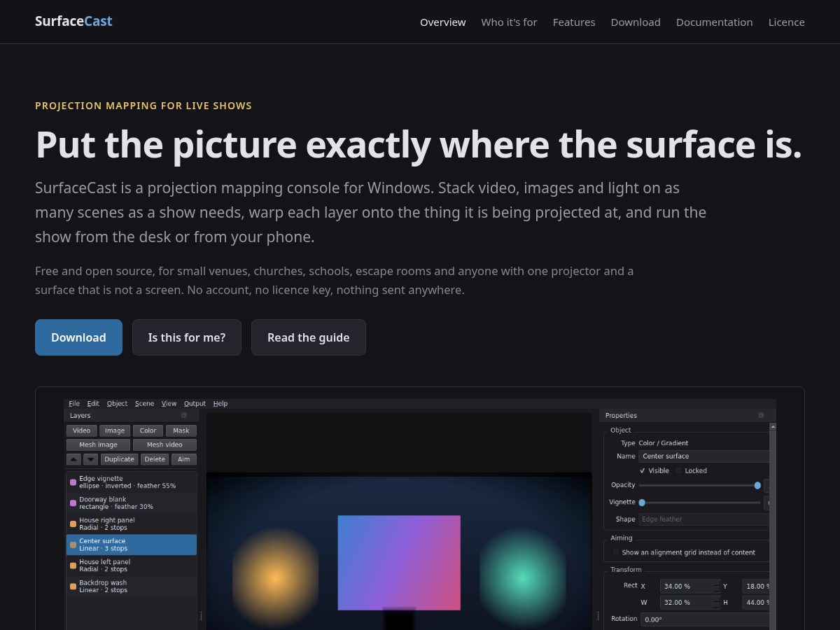Open the Documentation nav link

(x=714, y=22)
